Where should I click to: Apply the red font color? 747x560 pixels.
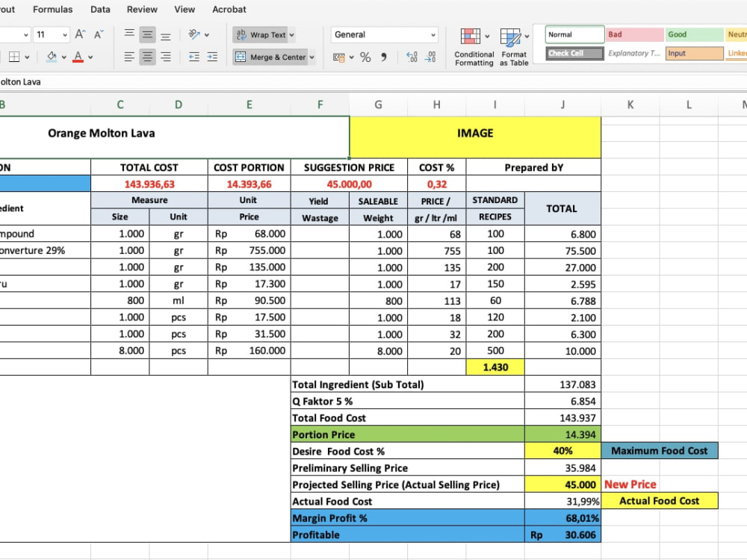click(78, 57)
